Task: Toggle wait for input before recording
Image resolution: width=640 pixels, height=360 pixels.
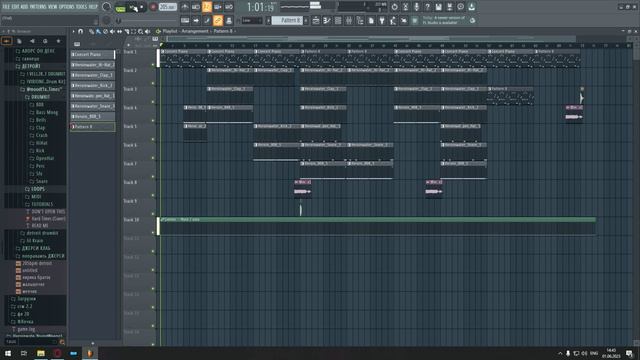Action: pyautogui.click(x=196, y=7)
